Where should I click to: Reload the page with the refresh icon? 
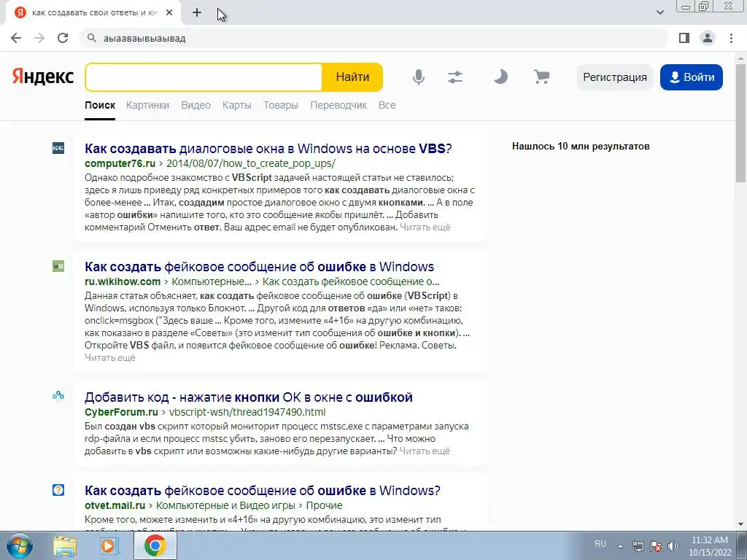click(x=63, y=38)
